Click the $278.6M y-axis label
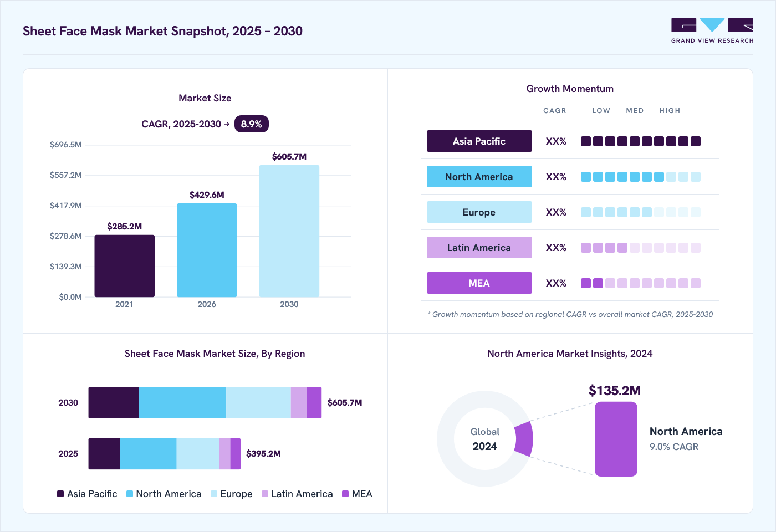This screenshot has height=532, width=776. click(66, 236)
